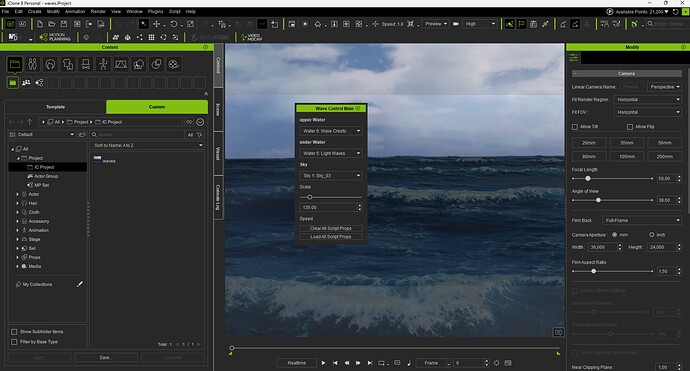This screenshot has width=690, height=371.
Task: Expand the Props tree node
Action: tap(18, 257)
